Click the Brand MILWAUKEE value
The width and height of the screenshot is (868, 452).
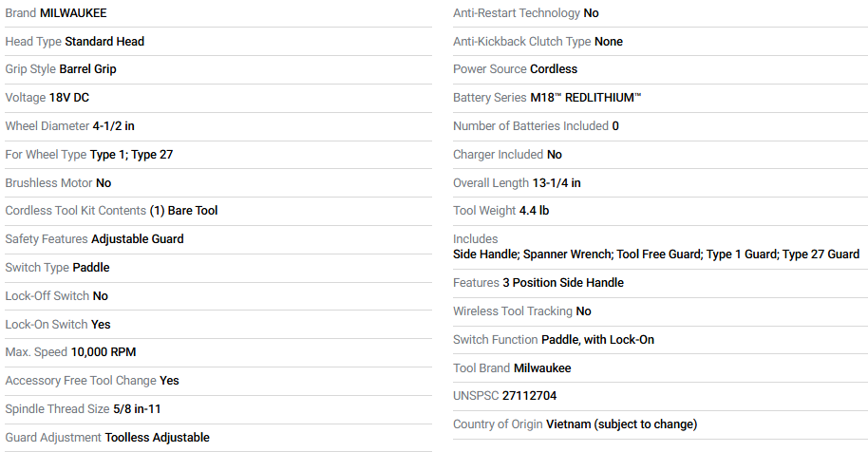tap(73, 13)
